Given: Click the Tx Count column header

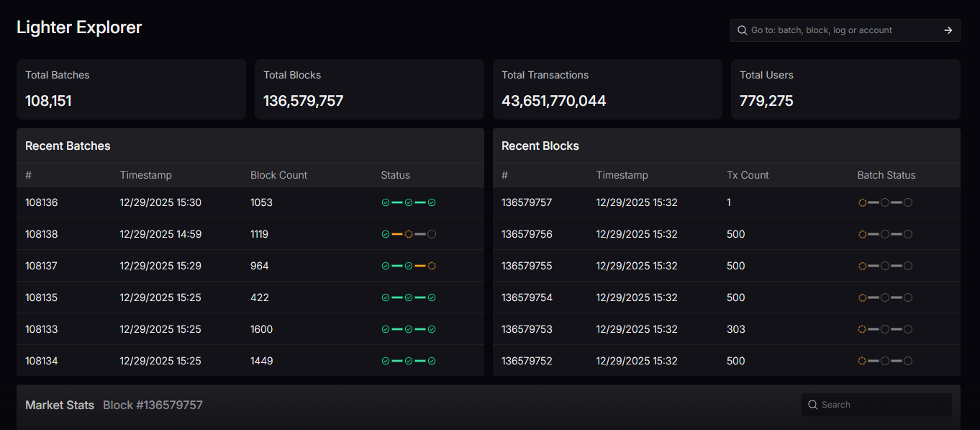Looking at the screenshot, I should click(x=748, y=175).
